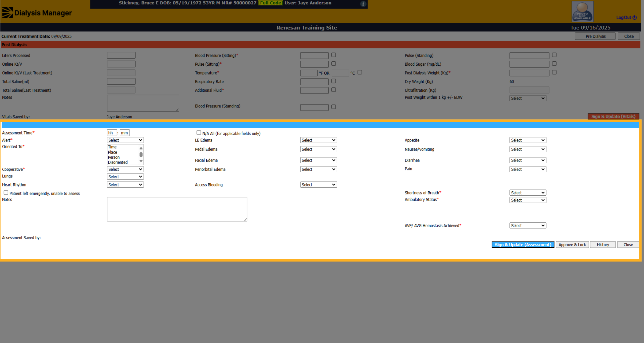This screenshot has width=644, height=343.
Task: Click the Approve & Lock button
Action: click(572, 245)
